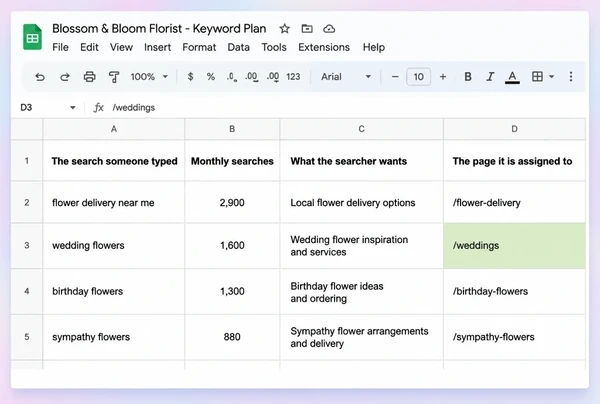Select column C header
Screen dimensions: 600x404
point(361,129)
